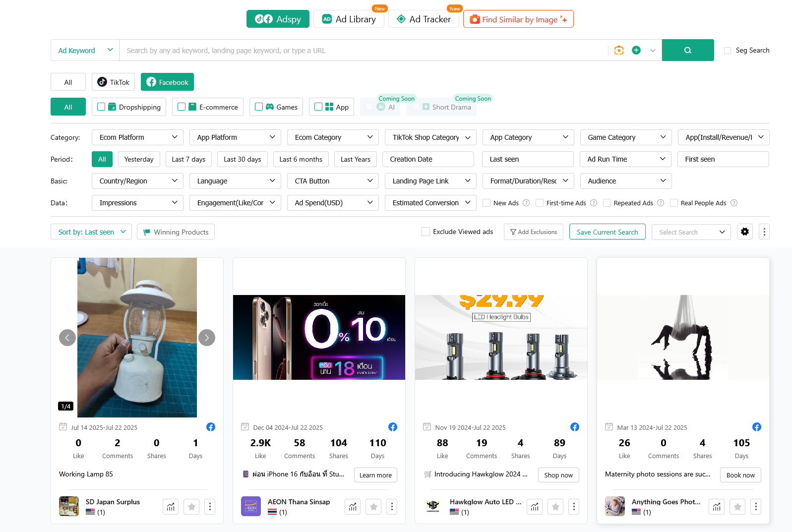Open the Sort by: Last seen dropdown
The image size is (792, 532).
91,232
